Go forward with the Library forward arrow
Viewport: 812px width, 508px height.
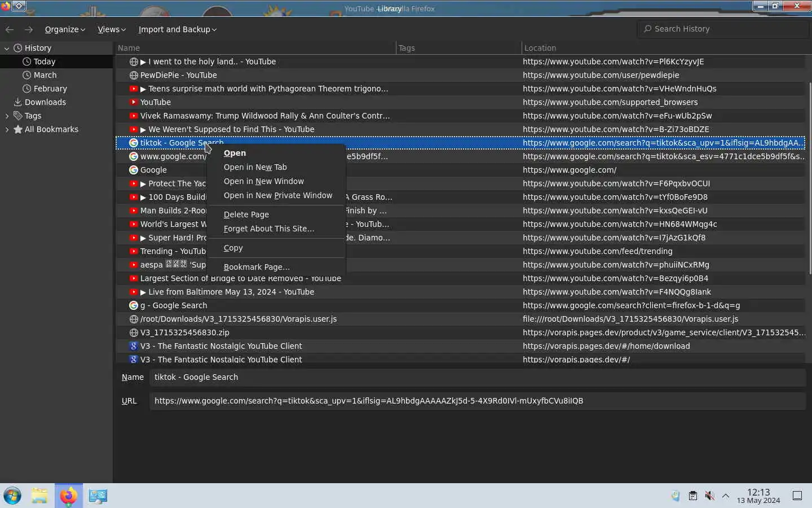[29, 29]
